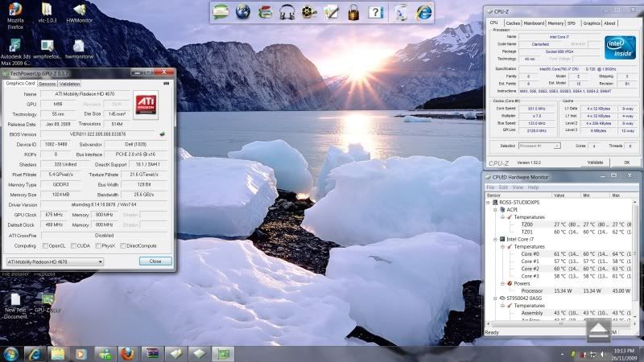
Task: Open the Windows Start button
Action: click(x=12, y=353)
